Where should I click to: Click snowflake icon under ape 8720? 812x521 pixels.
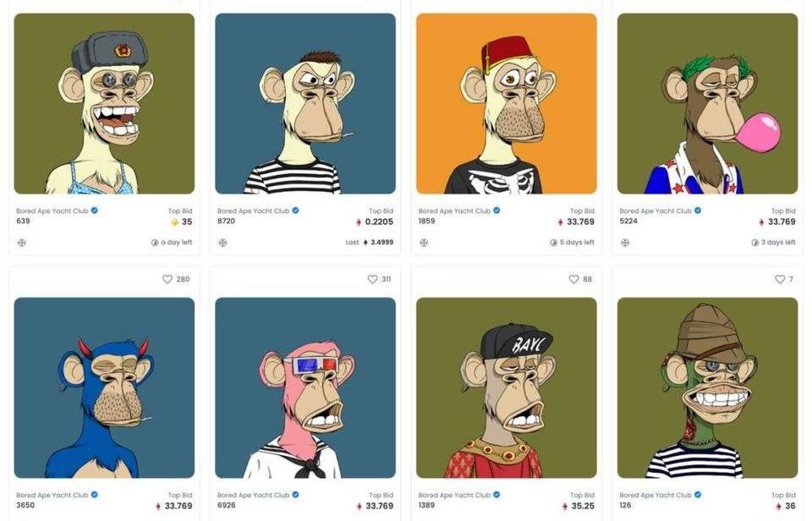click(222, 243)
